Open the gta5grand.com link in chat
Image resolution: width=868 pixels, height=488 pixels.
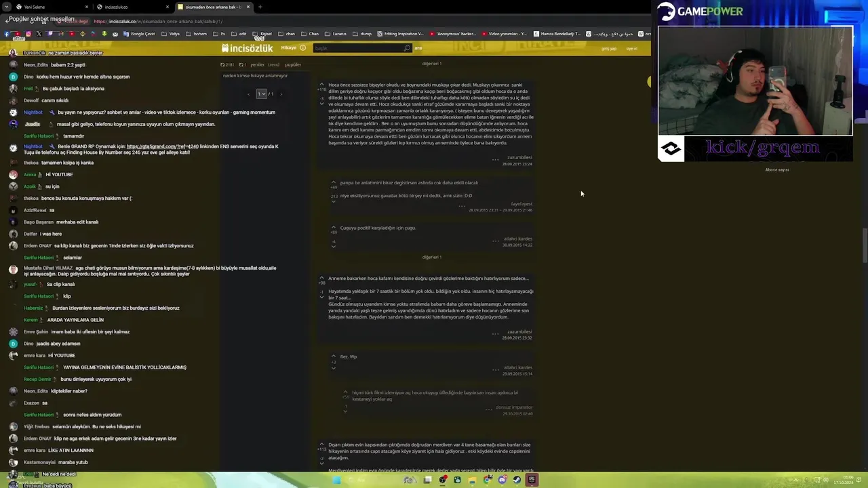click(x=163, y=146)
